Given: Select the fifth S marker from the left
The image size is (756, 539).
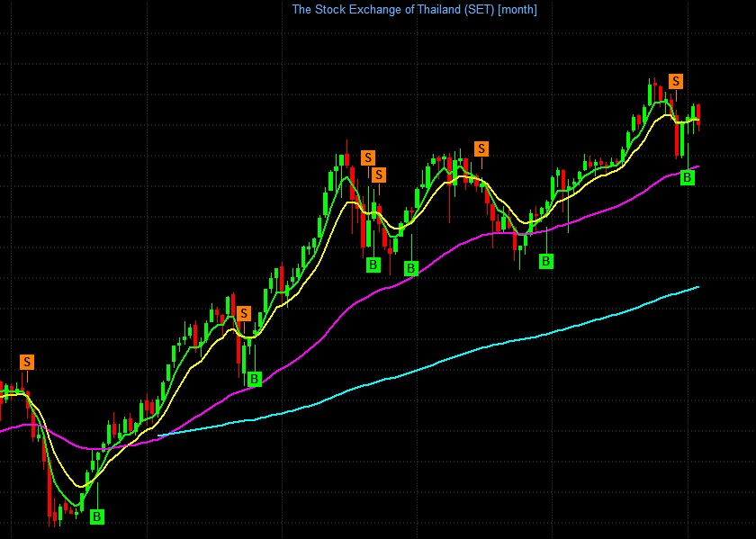Looking at the screenshot, I should [481, 149].
